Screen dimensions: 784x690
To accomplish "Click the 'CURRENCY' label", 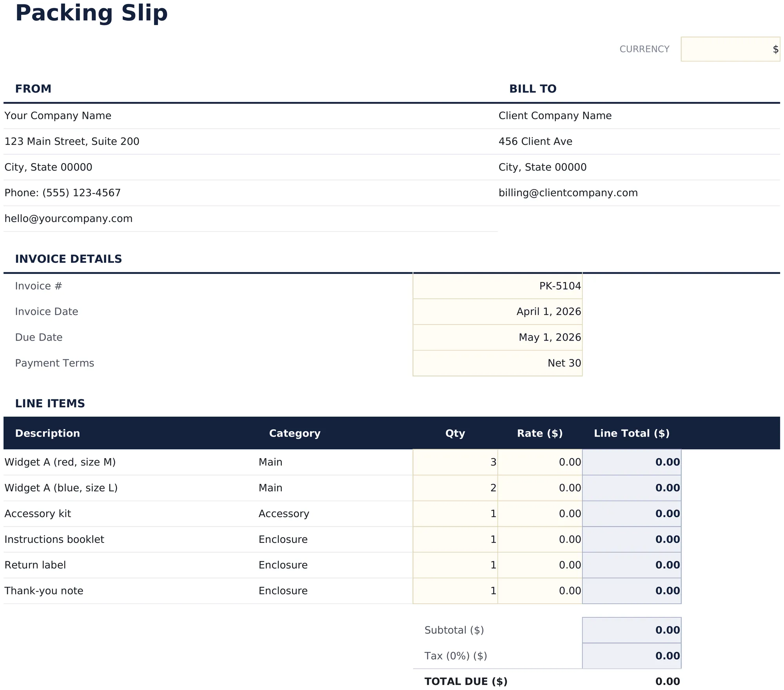I will (644, 49).
